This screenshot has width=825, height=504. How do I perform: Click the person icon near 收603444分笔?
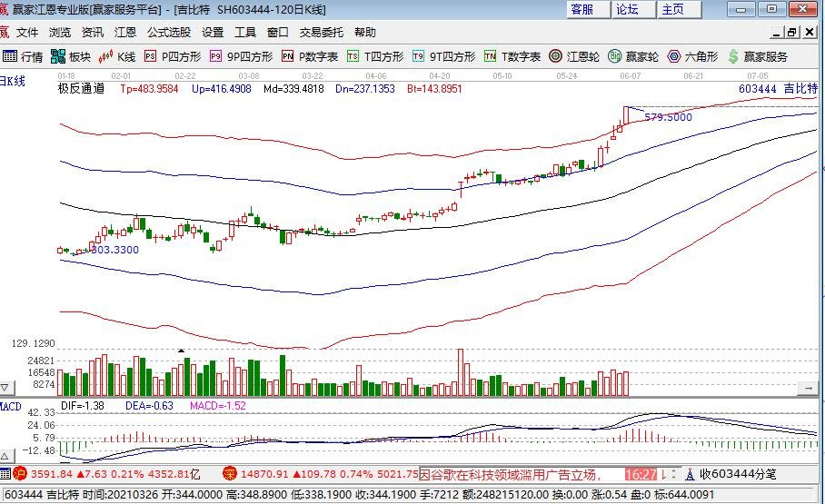(x=690, y=474)
